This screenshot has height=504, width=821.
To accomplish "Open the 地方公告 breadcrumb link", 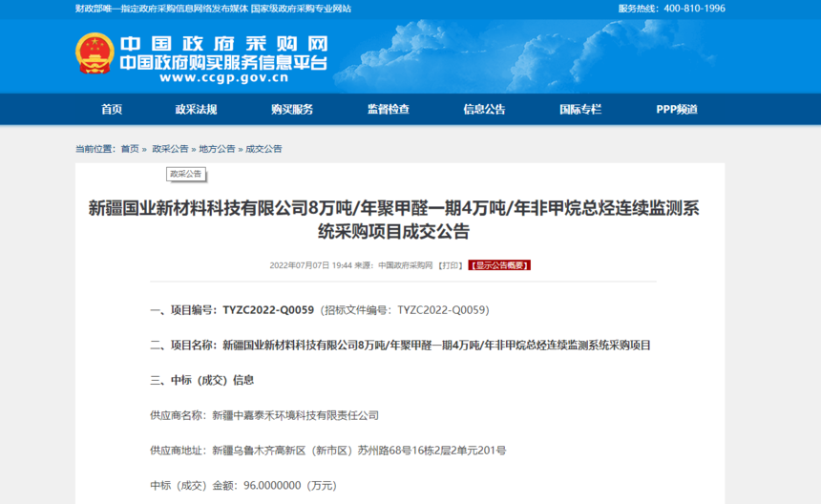I will tap(217, 149).
